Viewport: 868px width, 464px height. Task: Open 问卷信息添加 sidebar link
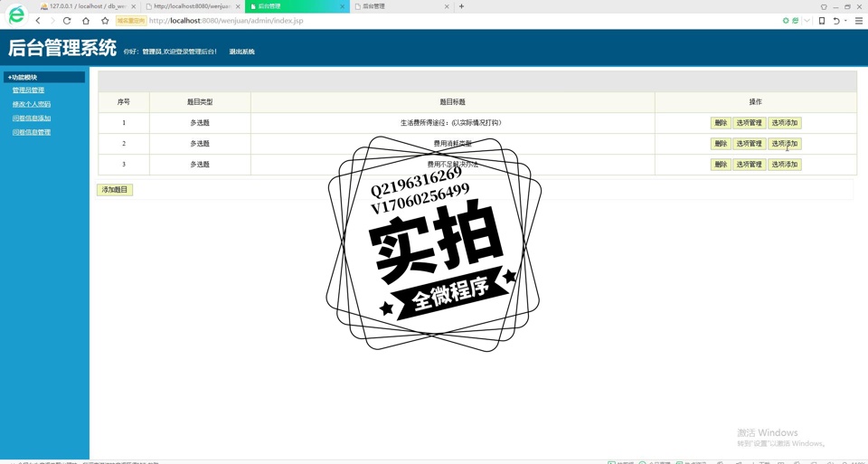point(32,118)
